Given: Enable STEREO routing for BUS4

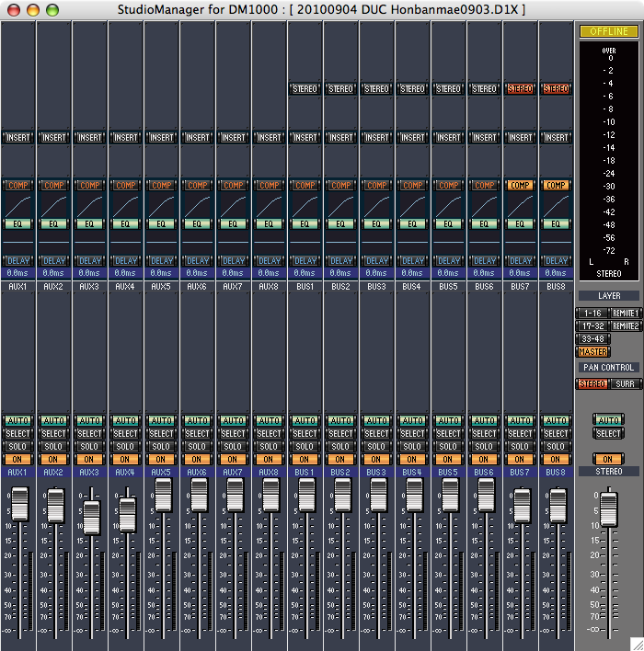Looking at the screenshot, I should coord(412,89).
